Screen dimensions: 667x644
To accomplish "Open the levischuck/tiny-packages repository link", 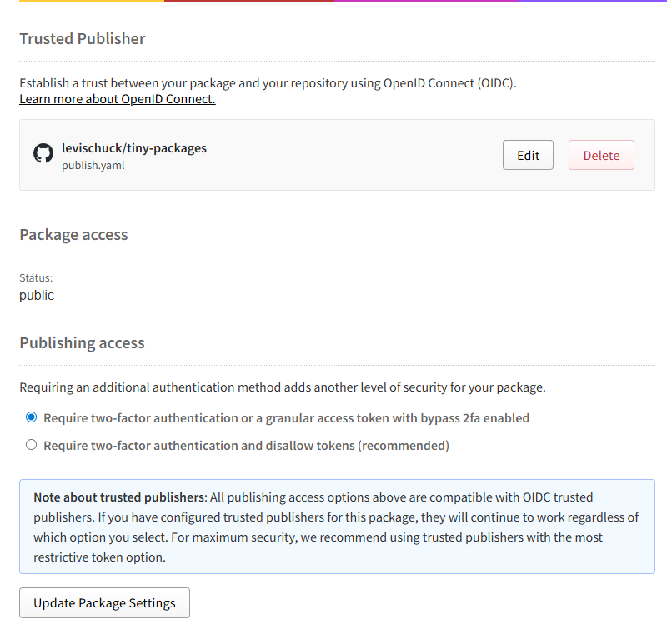I will click(134, 148).
